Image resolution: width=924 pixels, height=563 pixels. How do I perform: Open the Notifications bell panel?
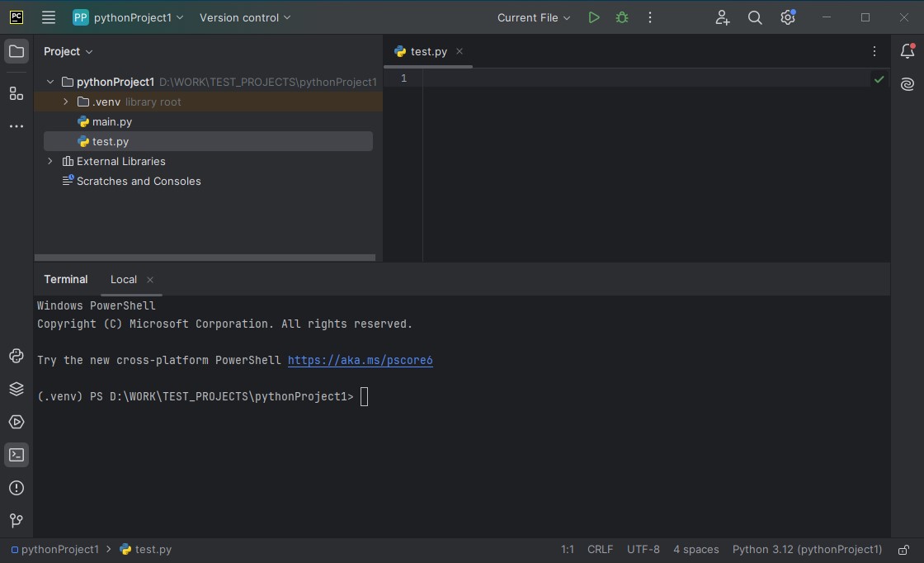(907, 51)
